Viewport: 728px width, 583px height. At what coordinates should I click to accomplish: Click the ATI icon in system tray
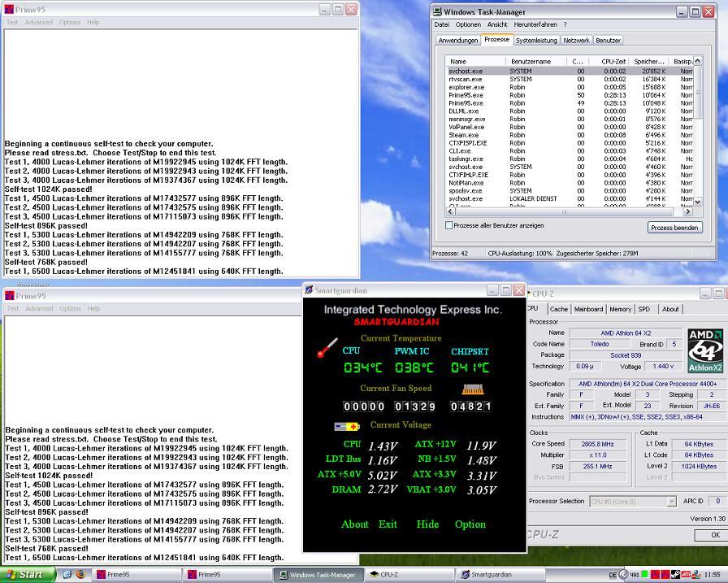686,575
